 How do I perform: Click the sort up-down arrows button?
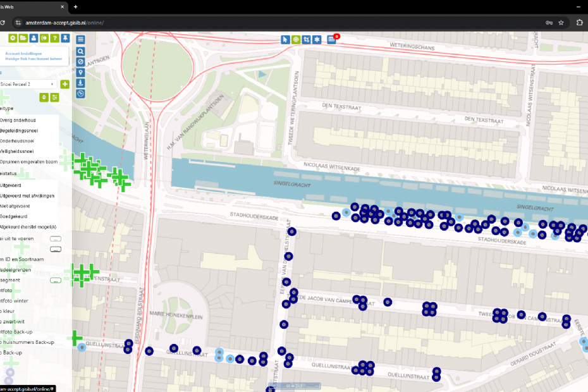[x=44, y=97]
